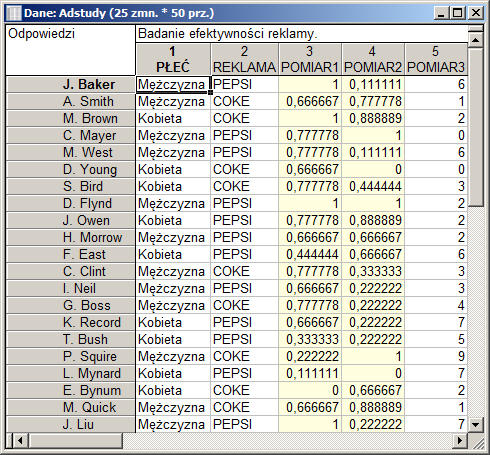The image size is (490, 455).
Task: Click the Odpowiedzi info box
Action: coord(70,50)
